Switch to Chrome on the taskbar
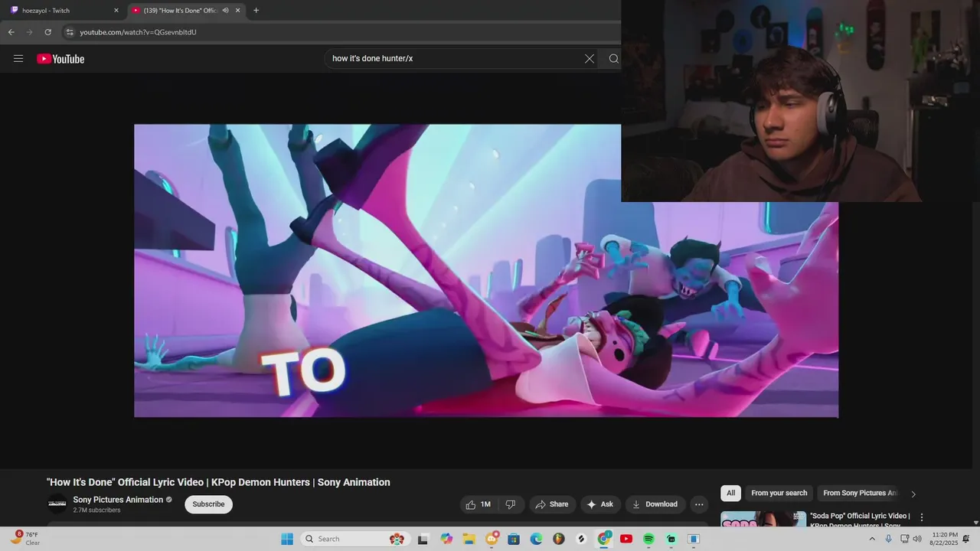The image size is (980, 551). point(604,539)
